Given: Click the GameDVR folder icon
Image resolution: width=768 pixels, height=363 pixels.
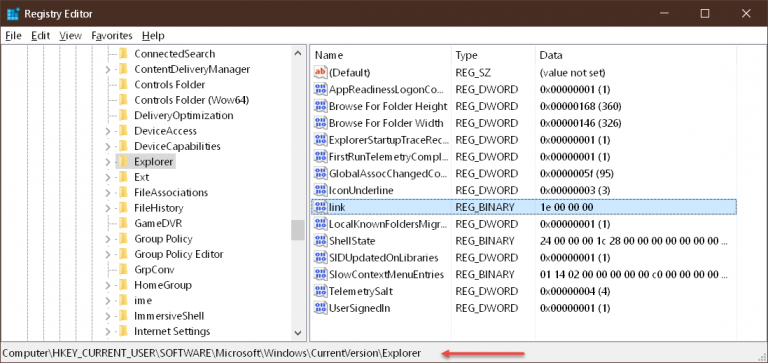Looking at the screenshot, I should 123,223.
